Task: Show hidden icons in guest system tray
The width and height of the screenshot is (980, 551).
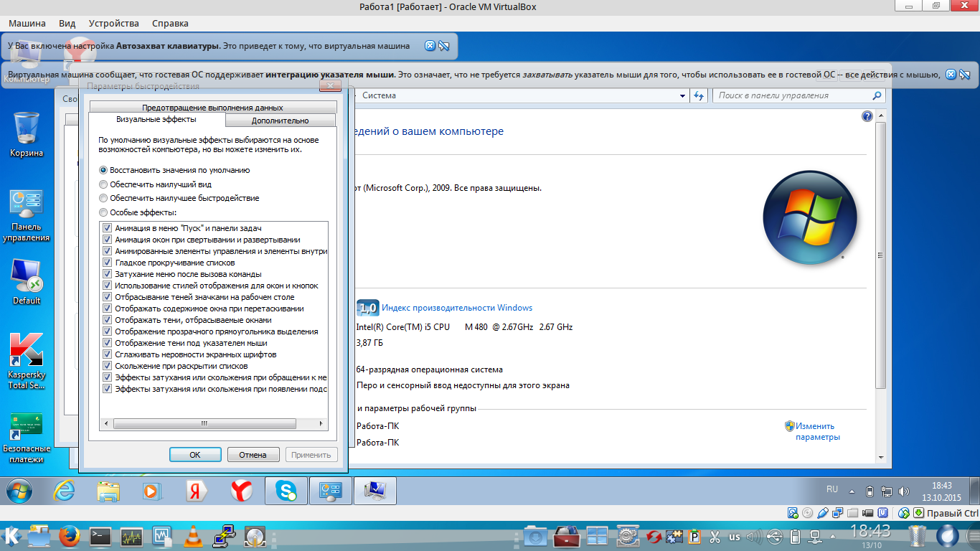Action: point(852,492)
